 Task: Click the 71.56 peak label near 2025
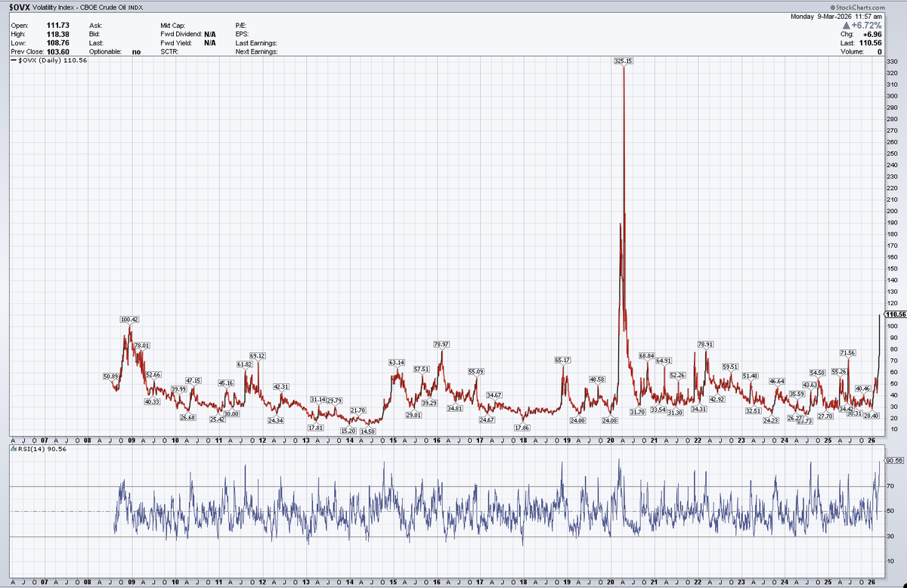pyautogui.click(x=847, y=353)
